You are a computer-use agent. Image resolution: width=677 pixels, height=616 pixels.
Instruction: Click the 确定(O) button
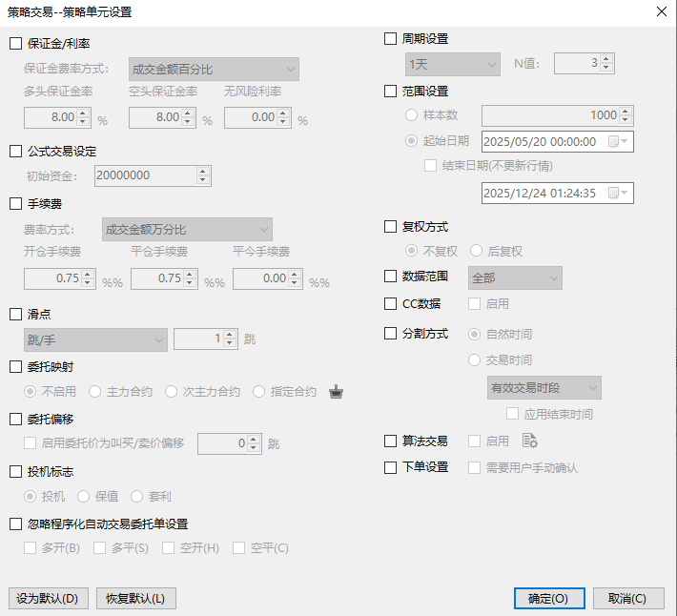[548, 598]
